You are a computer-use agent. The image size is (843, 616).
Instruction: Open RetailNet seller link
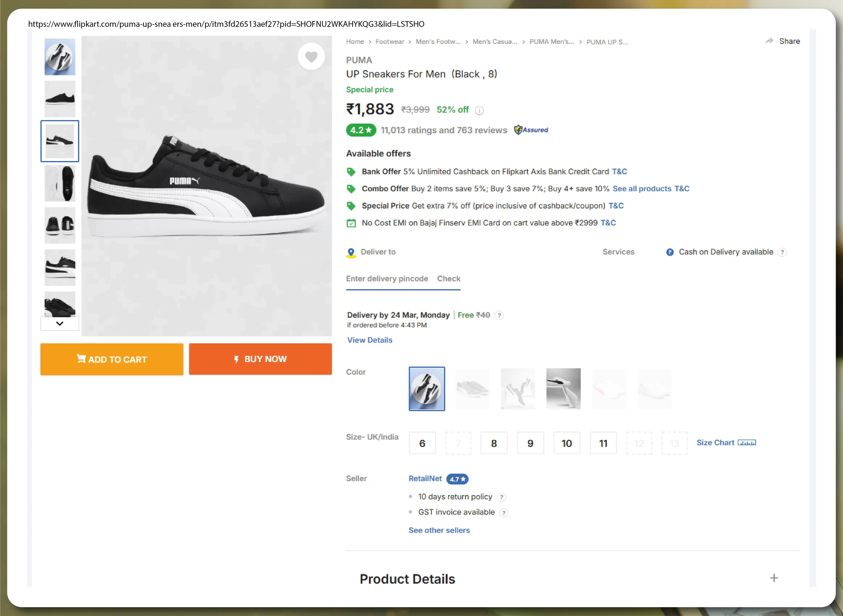pos(425,478)
